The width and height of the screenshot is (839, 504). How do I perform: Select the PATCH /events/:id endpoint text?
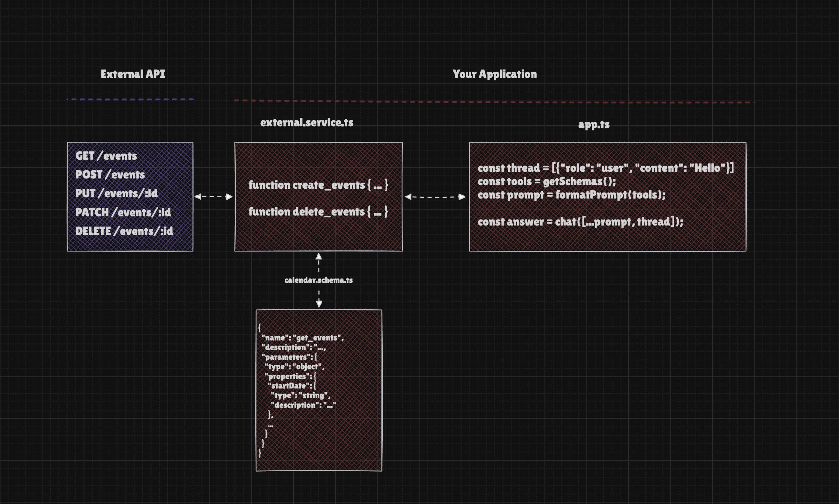click(123, 212)
